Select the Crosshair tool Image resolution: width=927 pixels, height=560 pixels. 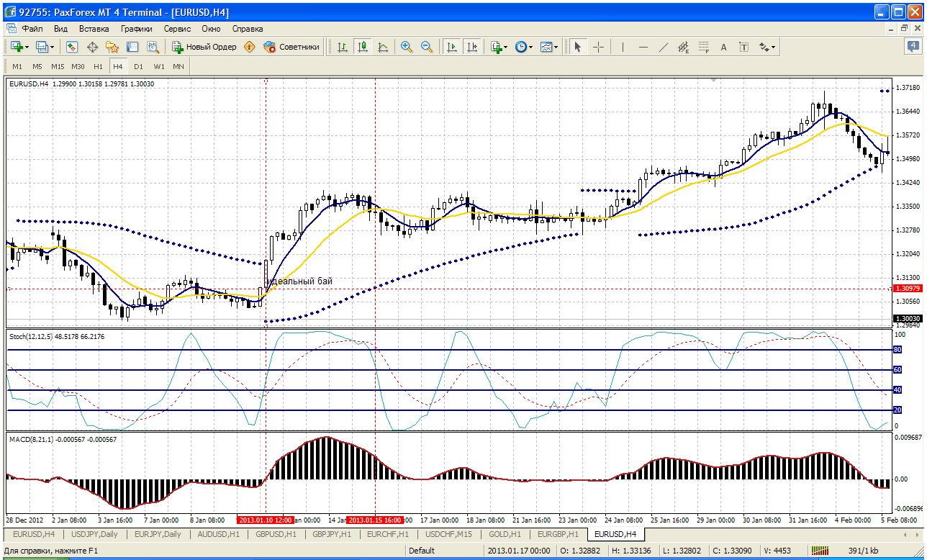point(598,47)
